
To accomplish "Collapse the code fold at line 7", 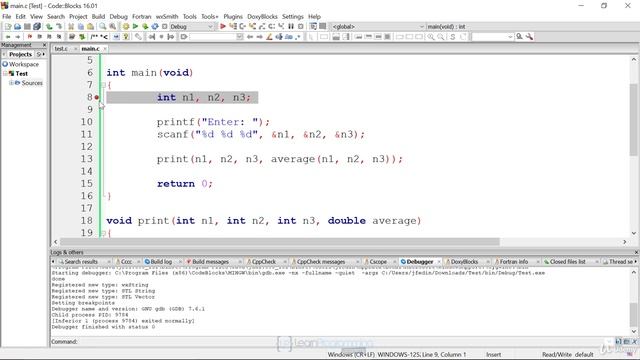I will (x=103, y=85).
